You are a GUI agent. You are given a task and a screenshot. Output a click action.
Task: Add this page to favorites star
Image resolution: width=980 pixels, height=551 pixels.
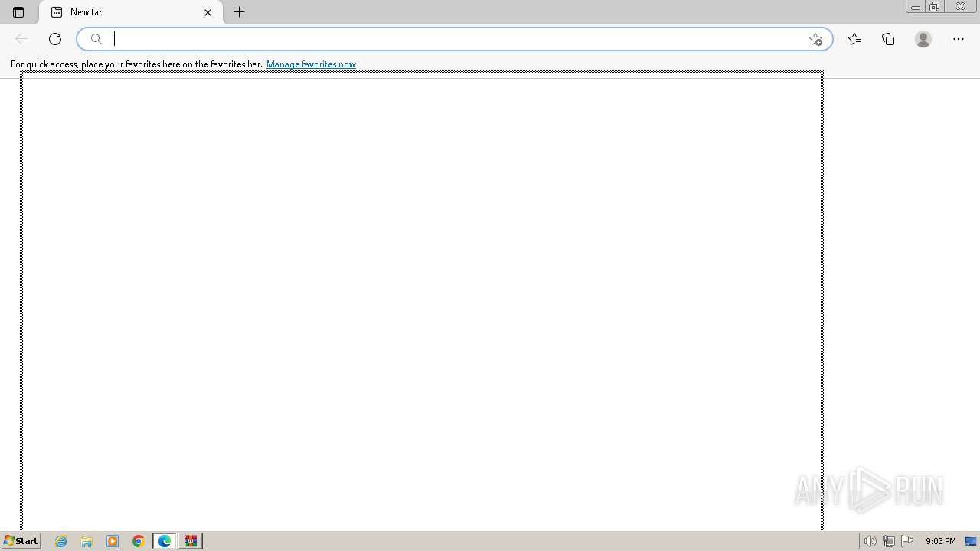815,39
